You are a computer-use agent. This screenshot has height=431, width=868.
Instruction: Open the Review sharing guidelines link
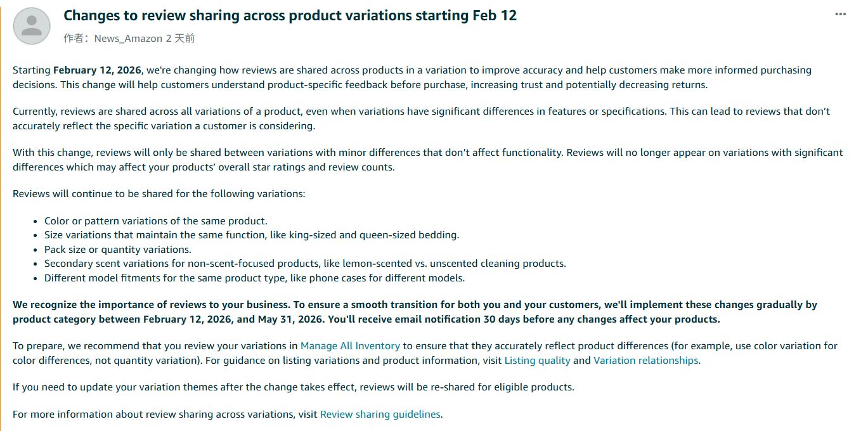pyautogui.click(x=380, y=415)
